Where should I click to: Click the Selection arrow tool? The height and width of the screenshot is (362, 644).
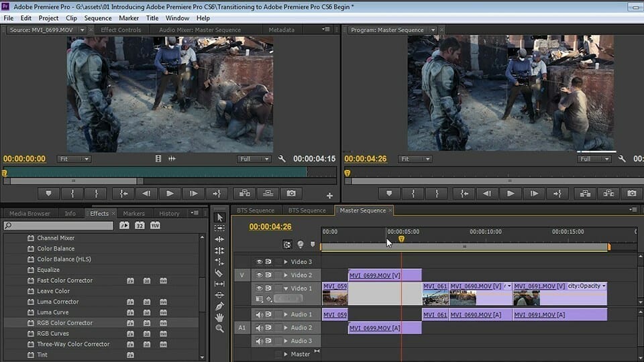coord(219,217)
